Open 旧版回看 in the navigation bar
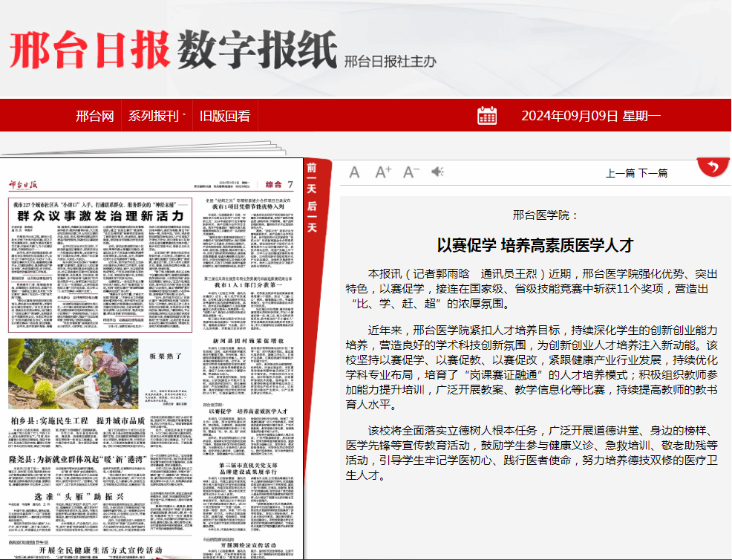732x560 pixels. [225, 116]
